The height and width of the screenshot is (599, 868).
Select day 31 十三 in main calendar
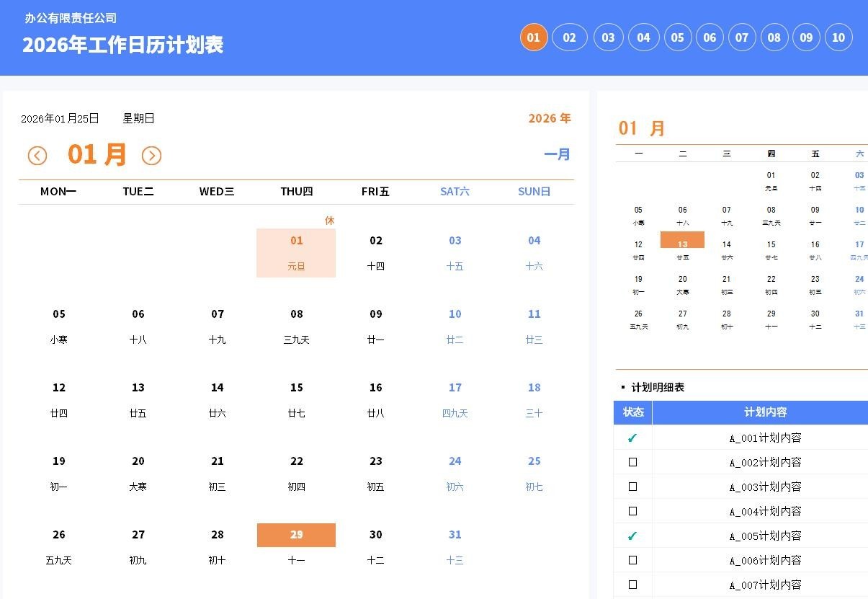pyautogui.click(x=455, y=547)
